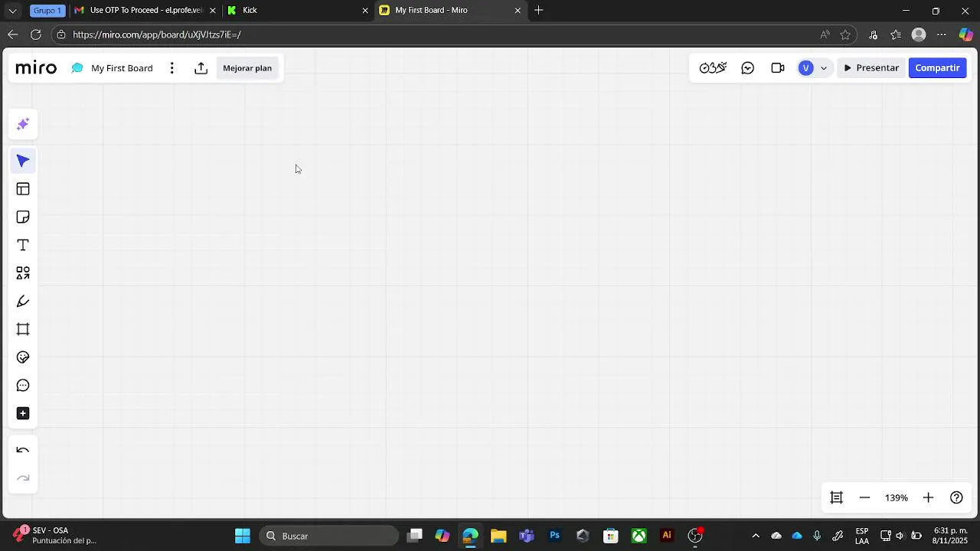Open board options three-dot menu
The width and height of the screenshot is (980, 551).
(x=172, y=68)
